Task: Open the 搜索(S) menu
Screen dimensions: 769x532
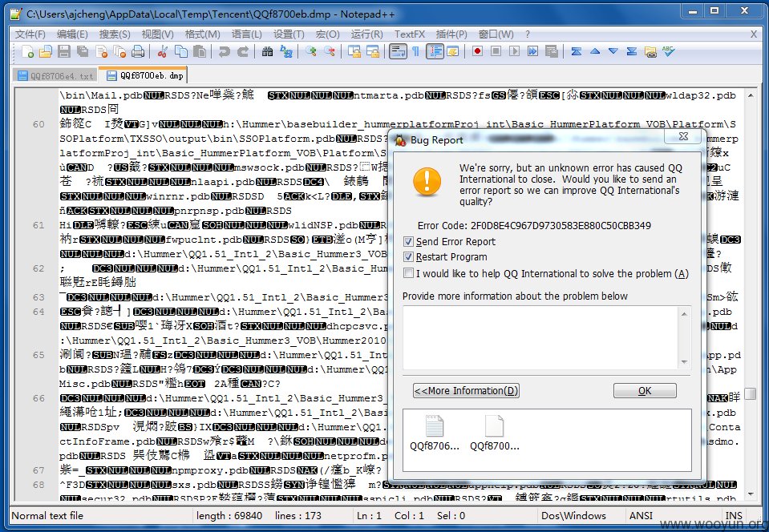Action: pyautogui.click(x=115, y=34)
